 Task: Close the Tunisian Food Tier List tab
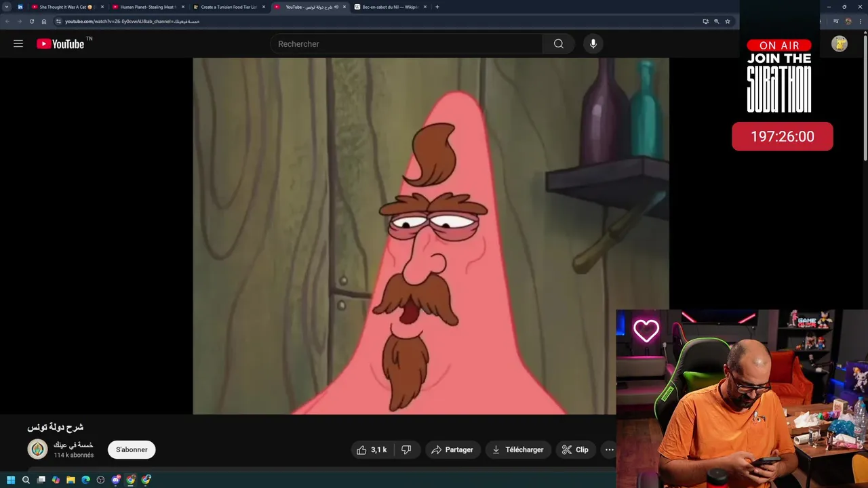263,7
